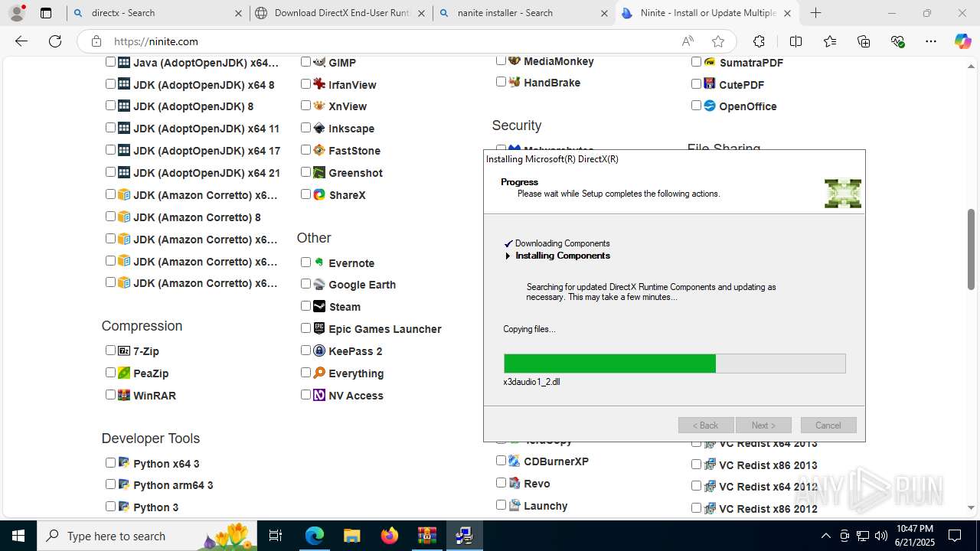Click the Edge profile avatar
Image resolution: width=980 pixels, height=551 pixels.
17,13
